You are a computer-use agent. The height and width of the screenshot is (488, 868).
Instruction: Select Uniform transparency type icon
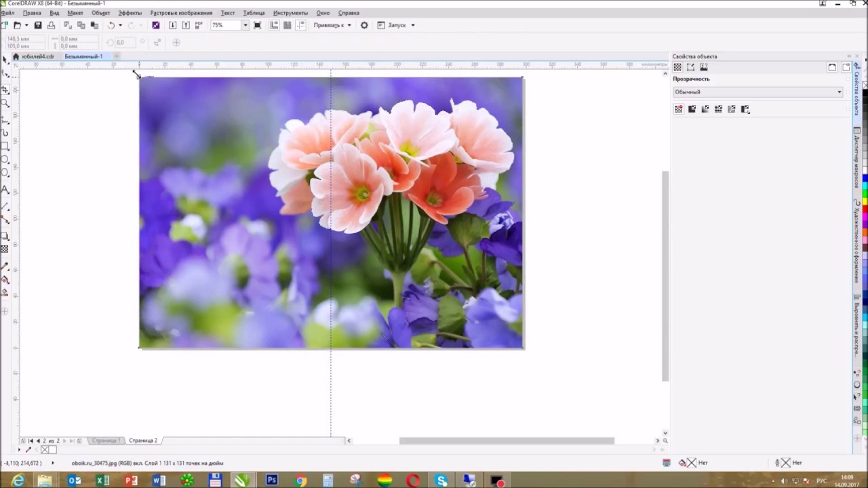tap(692, 108)
